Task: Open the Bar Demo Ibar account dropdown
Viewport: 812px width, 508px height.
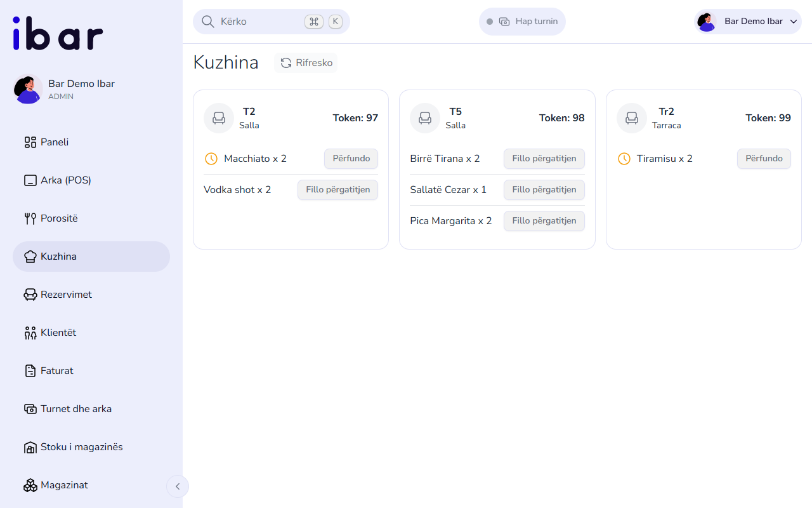Action: coord(748,22)
